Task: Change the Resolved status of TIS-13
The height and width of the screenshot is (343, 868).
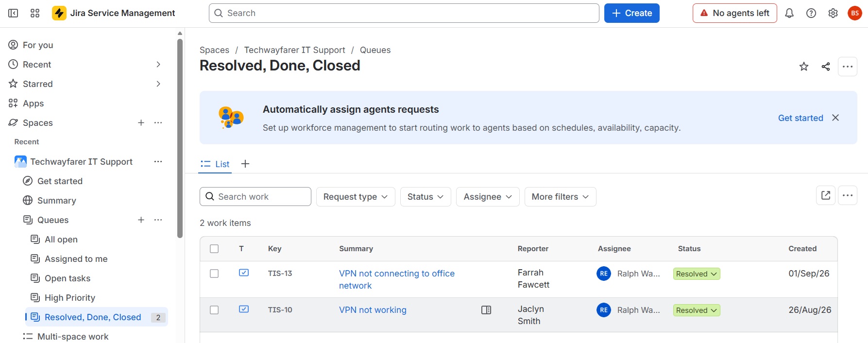Action: pos(697,274)
